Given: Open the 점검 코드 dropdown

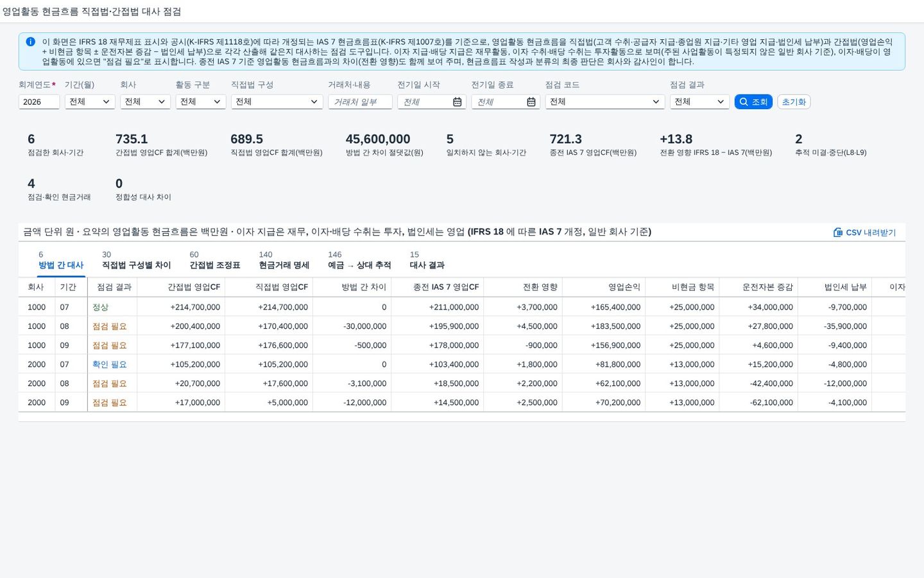Looking at the screenshot, I should click(x=605, y=102).
